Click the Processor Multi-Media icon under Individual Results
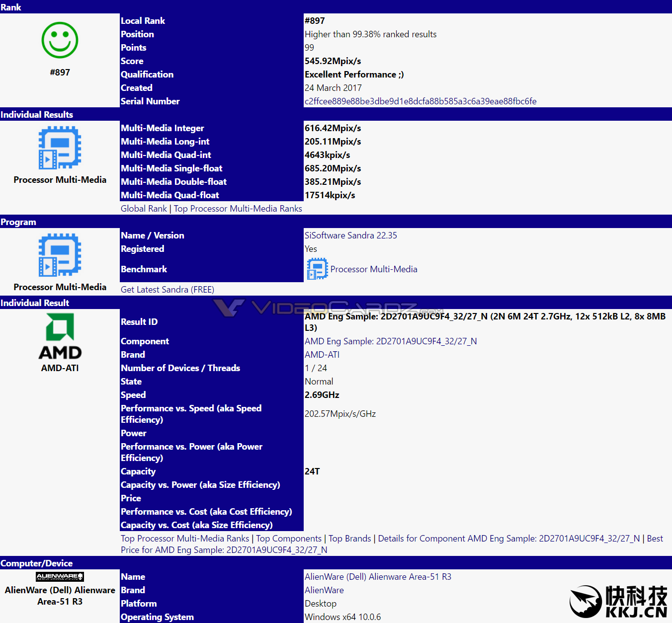Image resolution: width=672 pixels, height=623 pixels. [x=60, y=148]
